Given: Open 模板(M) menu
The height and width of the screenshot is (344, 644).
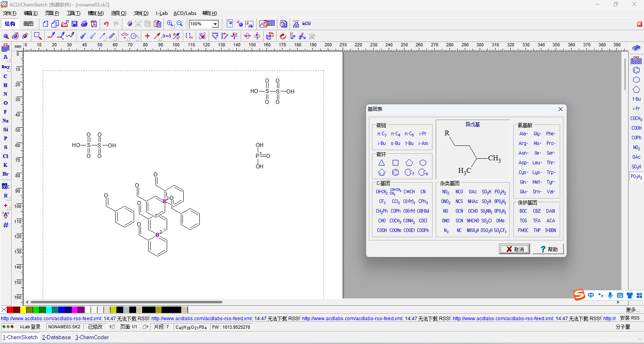Looking at the screenshot, I should [96, 13].
